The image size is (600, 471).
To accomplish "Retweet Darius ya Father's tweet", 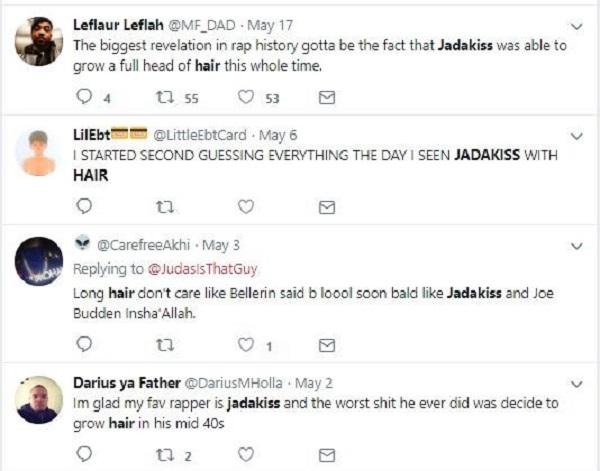I will 165,455.
